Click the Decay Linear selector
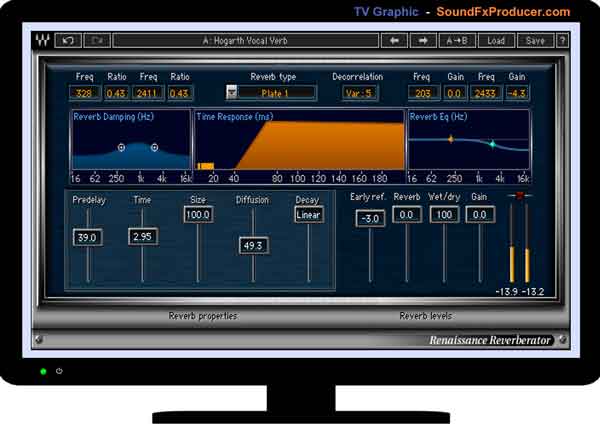 pos(308,215)
